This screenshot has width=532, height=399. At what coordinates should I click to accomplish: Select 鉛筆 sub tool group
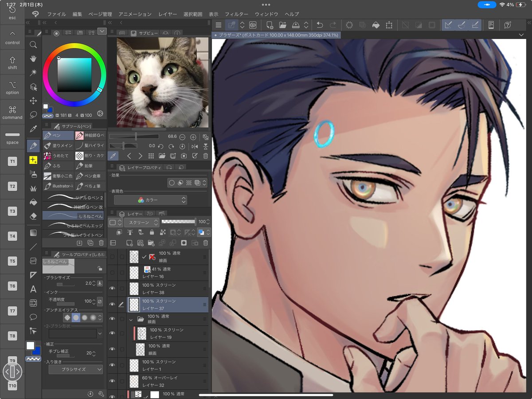90,166
